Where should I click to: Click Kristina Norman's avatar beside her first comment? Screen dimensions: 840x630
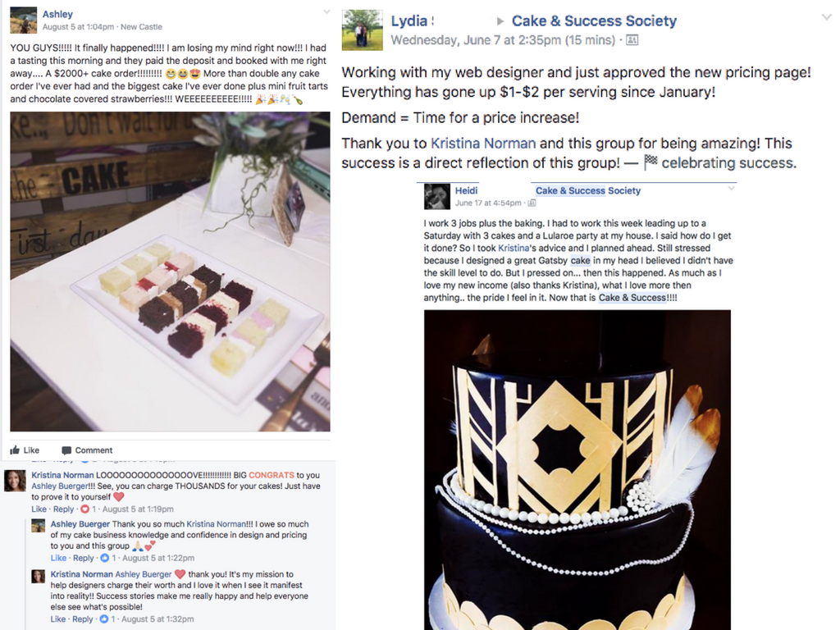pyautogui.click(x=15, y=481)
